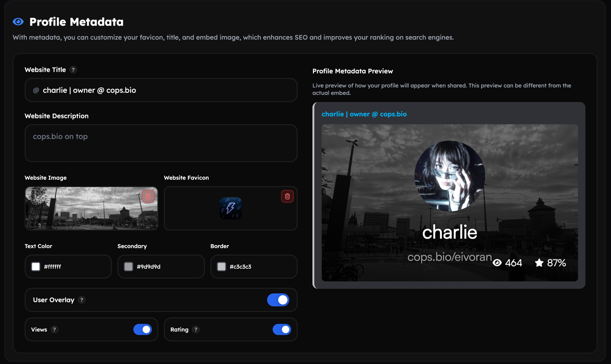The image size is (611, 364).
Task: Click the eye icon next to 464 views
Action: (x=497, y=262)
